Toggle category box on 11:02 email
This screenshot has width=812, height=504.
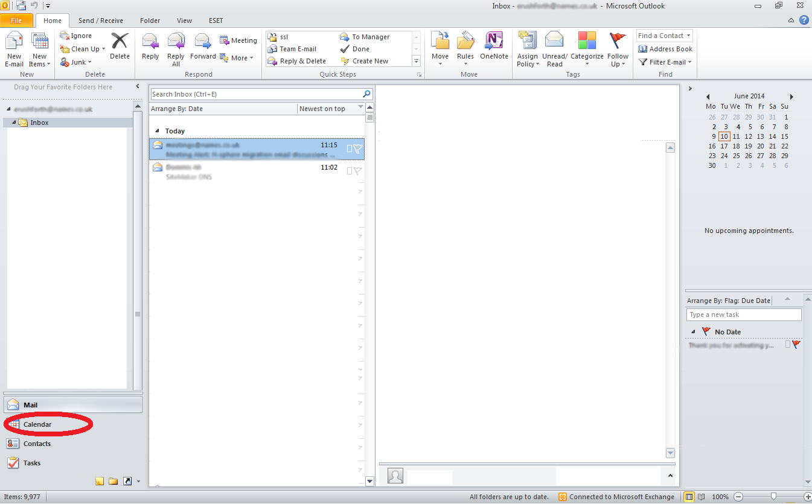[x=349, y=171]
